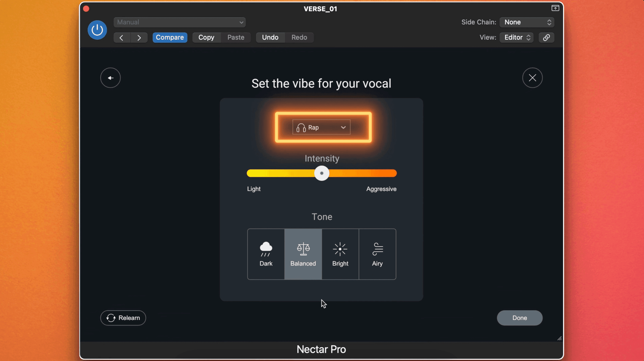Image resolution: width=644 pixels, height=361 pixels.
Task: Toggle the Compare button
Action: (x=170, y=37)
